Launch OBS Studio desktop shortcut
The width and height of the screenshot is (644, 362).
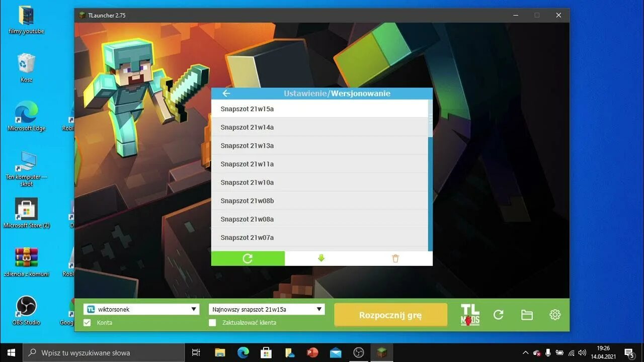click(26, 310)
